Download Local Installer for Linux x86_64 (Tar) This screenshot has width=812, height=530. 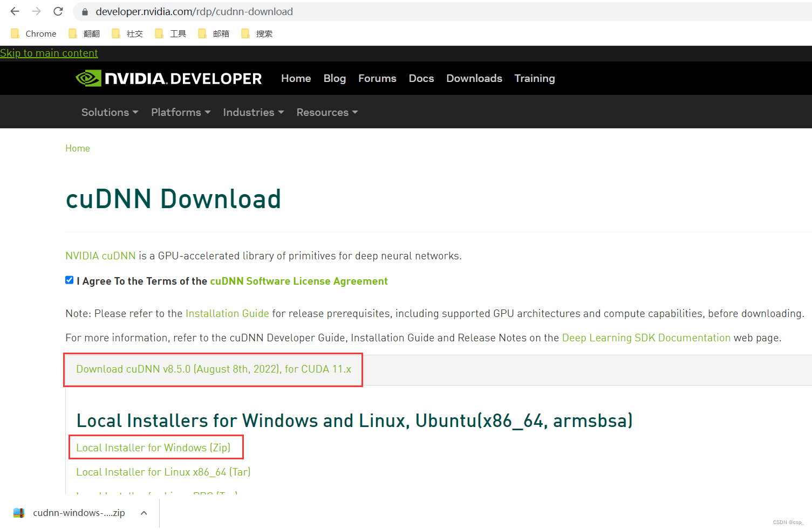click(163, 472)
